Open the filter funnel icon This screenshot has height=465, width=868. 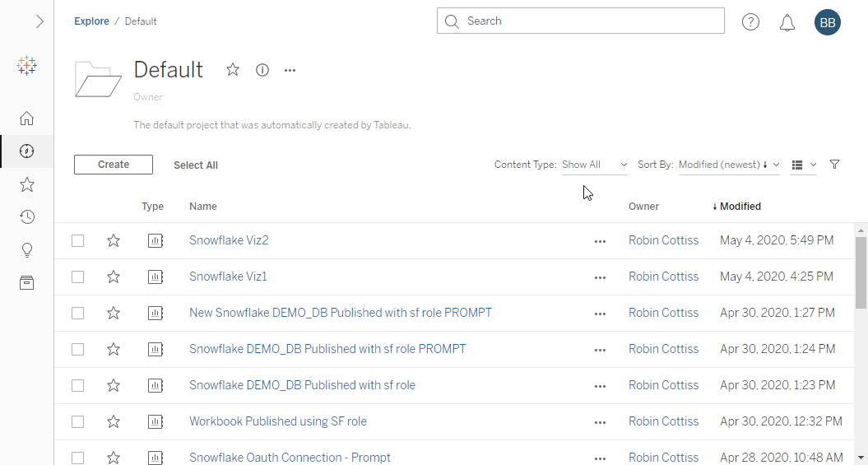click(835, 165)
